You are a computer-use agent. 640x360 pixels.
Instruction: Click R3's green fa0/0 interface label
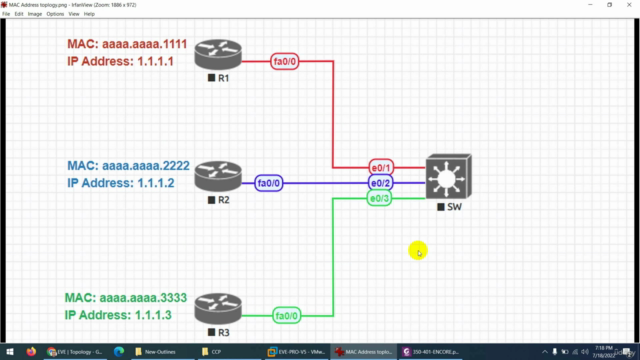pyautogui.click(x=287, y=316)
